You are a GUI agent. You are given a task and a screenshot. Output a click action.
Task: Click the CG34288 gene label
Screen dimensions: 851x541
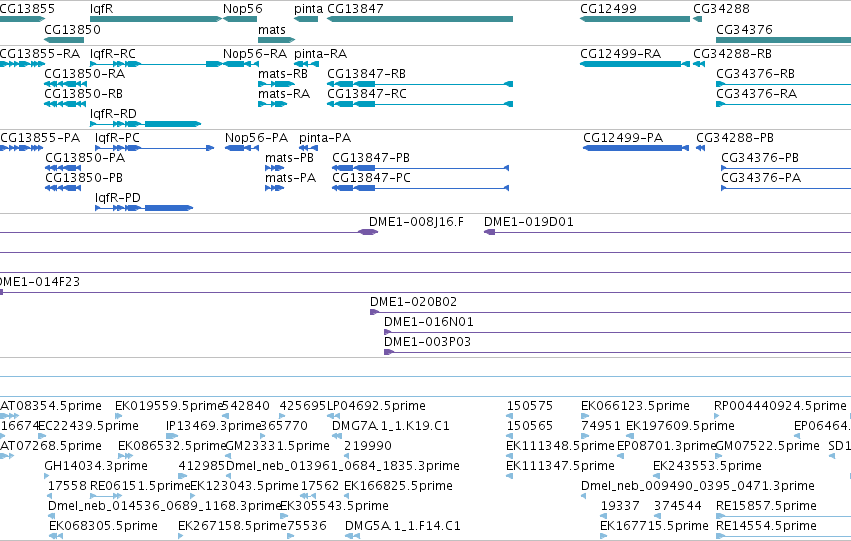tap(721, 9)
